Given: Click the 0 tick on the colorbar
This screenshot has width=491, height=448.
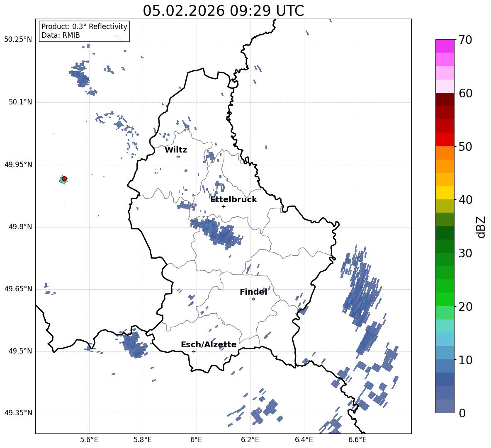Looking at the screenshot, I should [462, 413].
